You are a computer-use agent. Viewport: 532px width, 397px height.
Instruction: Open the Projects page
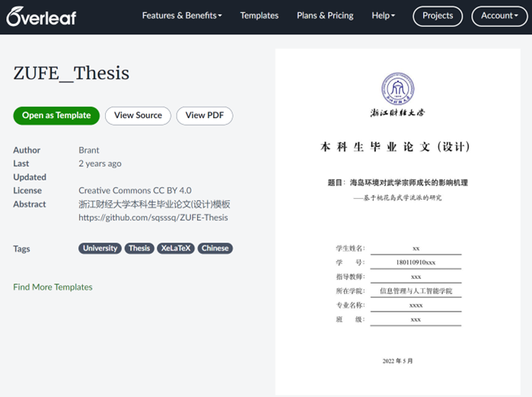click(x=438, y=15)
